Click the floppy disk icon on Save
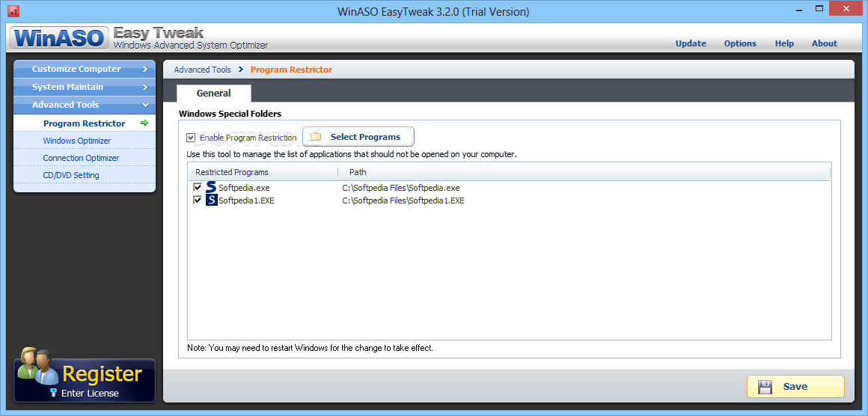The height and width of the screenshot is (416, 868). pyautogui.click(x=765, y=387)
